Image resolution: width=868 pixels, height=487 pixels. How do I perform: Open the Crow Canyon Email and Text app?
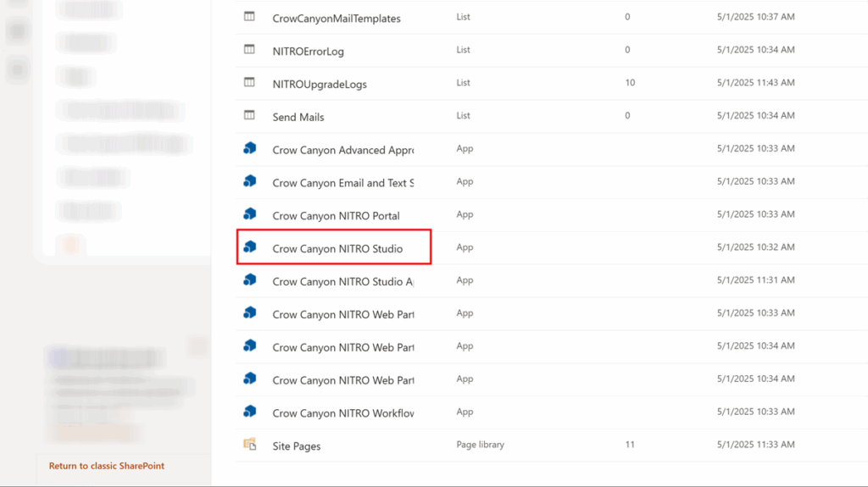click(343, 183)
